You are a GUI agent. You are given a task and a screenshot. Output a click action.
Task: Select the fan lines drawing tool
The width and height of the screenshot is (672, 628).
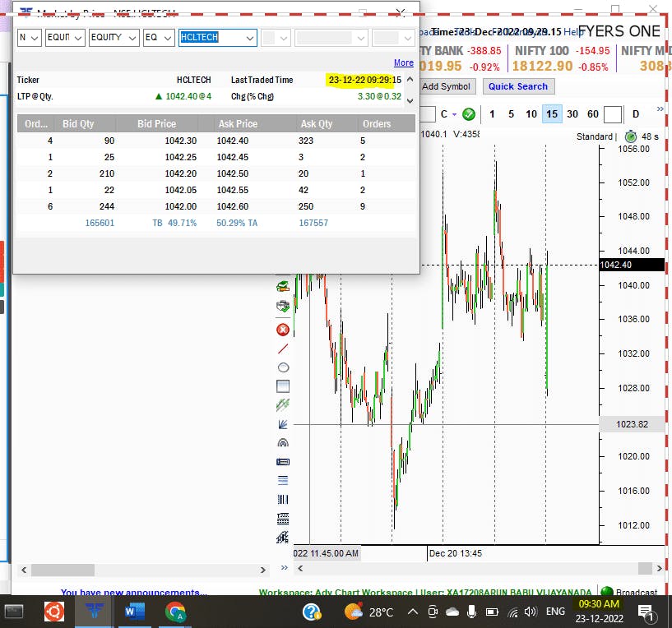(283, 424)
